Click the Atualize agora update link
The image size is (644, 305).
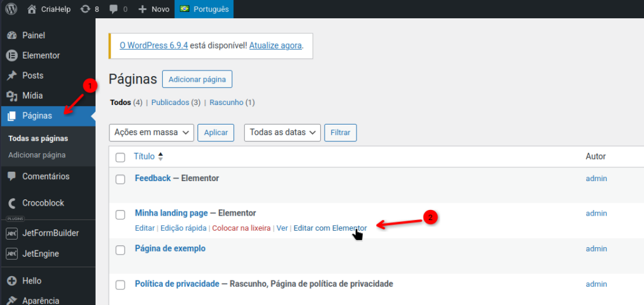(275, 45)
